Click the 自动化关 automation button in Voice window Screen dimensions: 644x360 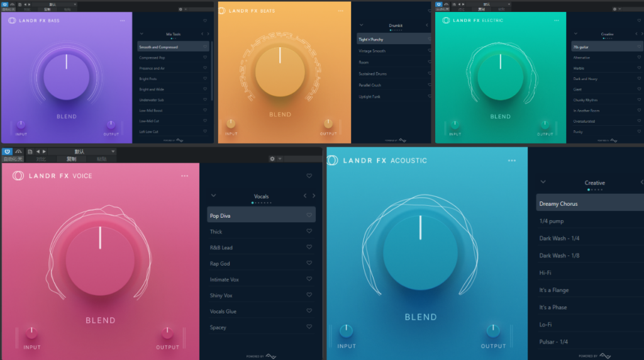coord(13,159)
